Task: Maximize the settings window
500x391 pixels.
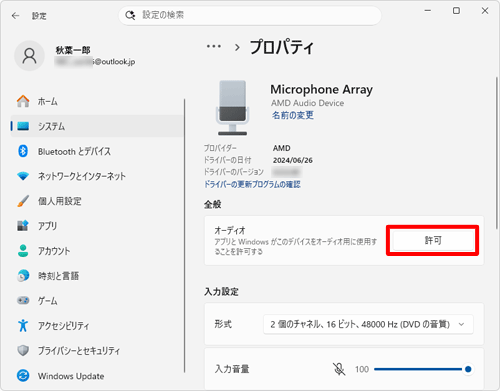Action: [x=456, y=11]
